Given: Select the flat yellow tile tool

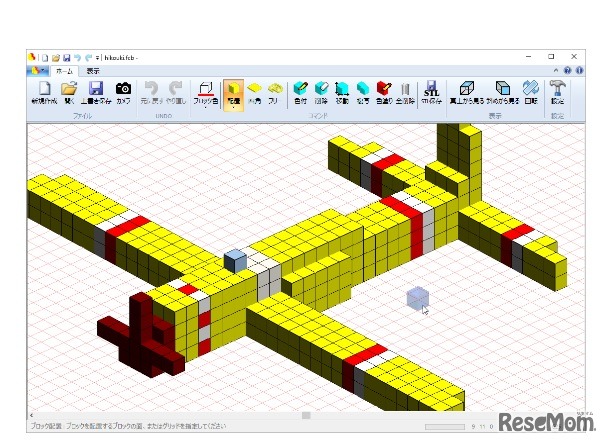Looking at the screenshot, I should [254, 93].
